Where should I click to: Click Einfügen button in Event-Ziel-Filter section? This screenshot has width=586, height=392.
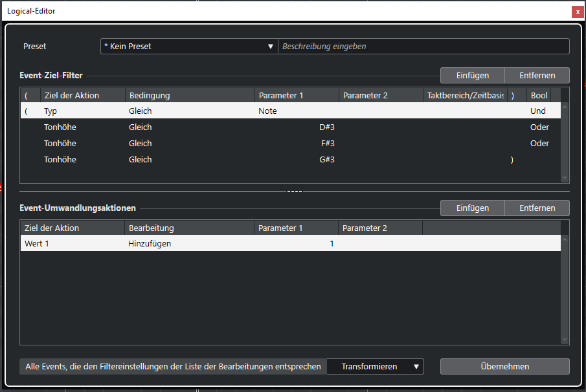[x=472, y=76]
